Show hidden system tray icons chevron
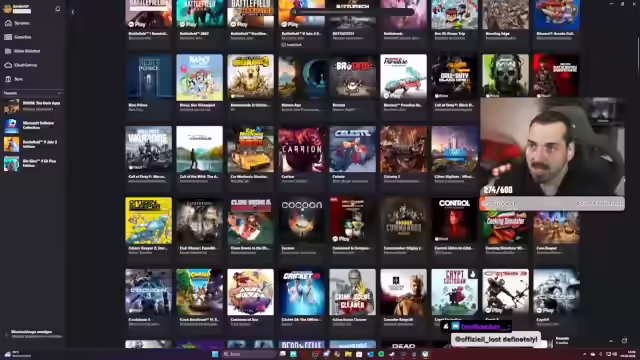Image resolution: width=640 pixels, height=360 pixels. coord(584,354)
